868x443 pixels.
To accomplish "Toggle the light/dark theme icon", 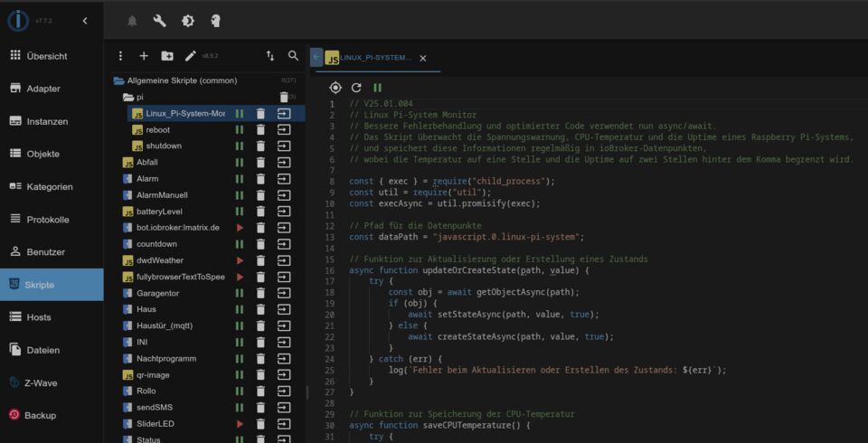I will 188,21.
